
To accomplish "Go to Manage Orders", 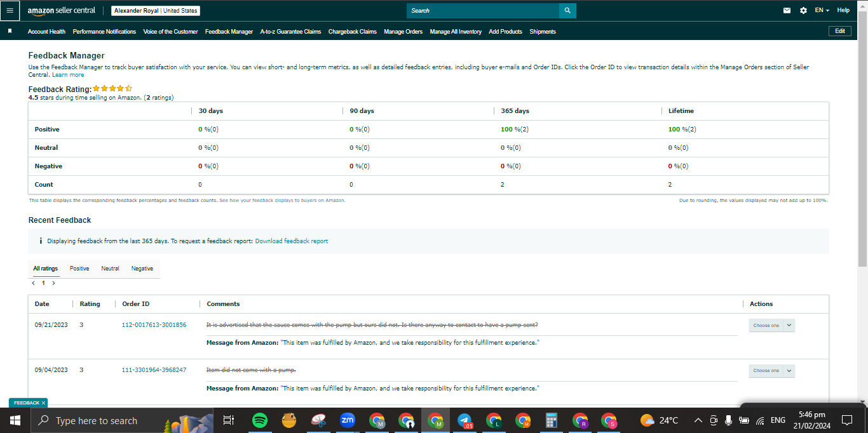I will pyautogui.click(x=403, y=32).
